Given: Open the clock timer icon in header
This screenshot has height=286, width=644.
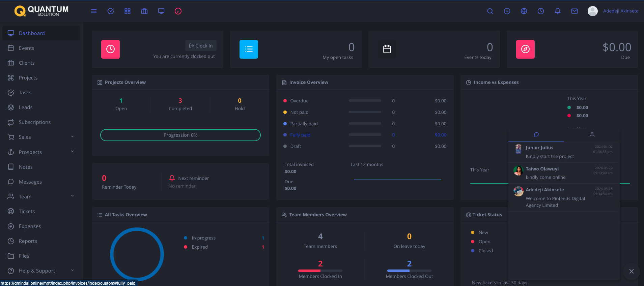Looking at the screenshot, I should (x=541, y=11).
